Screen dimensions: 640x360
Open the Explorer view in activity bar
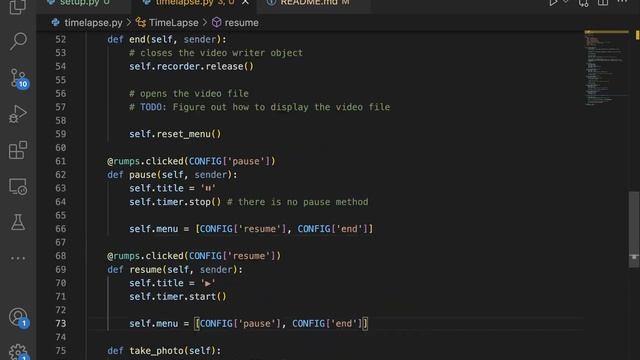point(18,7)
